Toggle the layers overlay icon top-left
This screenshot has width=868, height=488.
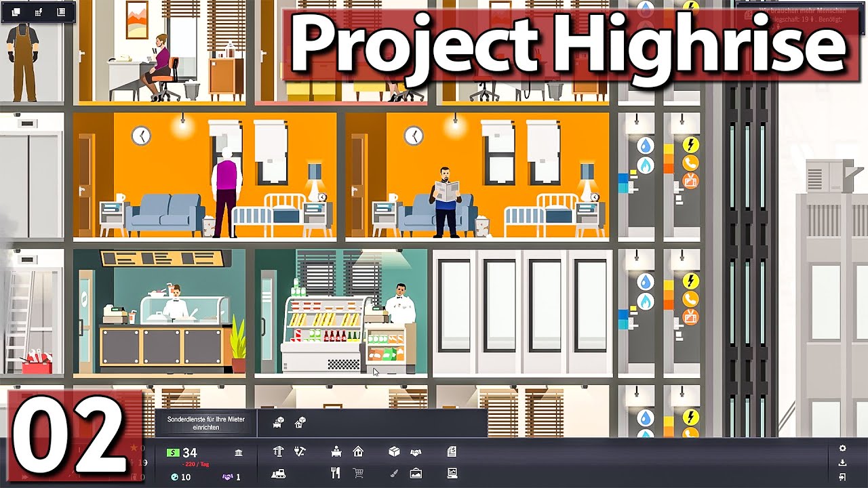[x=16, y=12]
